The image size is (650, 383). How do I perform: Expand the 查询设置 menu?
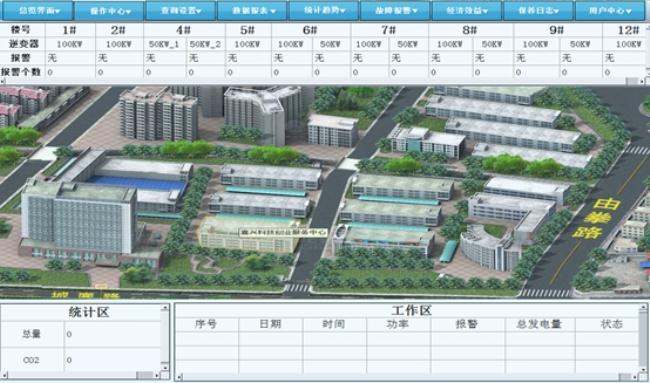pyautogui.click(x=181, y=11)
